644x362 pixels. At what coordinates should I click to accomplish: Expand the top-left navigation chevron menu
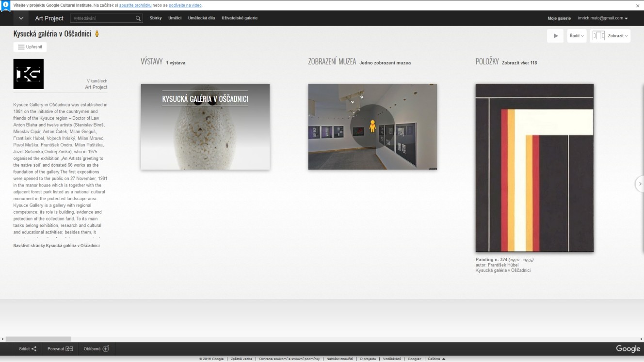click(21, 18)
